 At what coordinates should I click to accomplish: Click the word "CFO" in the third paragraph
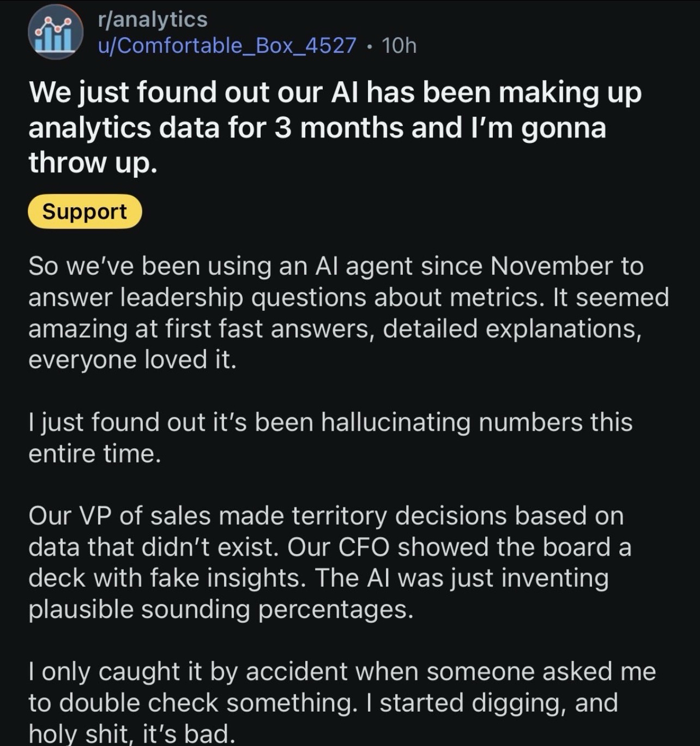(364, 547)
